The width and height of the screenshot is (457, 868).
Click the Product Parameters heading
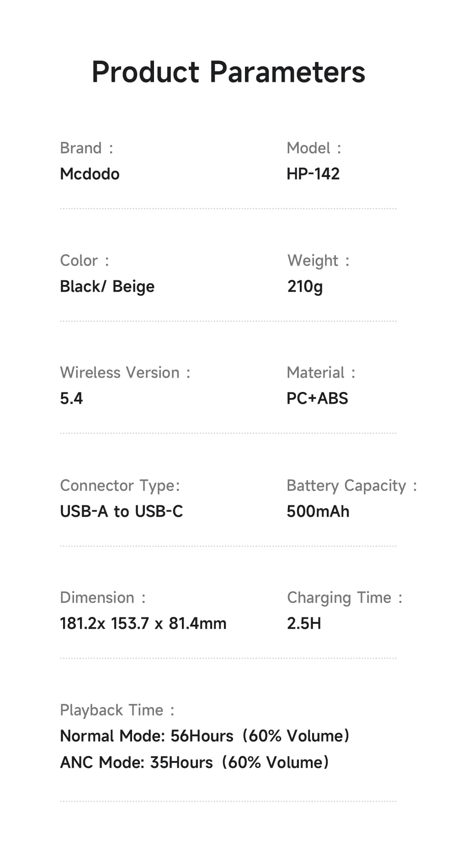pyautogui.click(x=228, y=72)
